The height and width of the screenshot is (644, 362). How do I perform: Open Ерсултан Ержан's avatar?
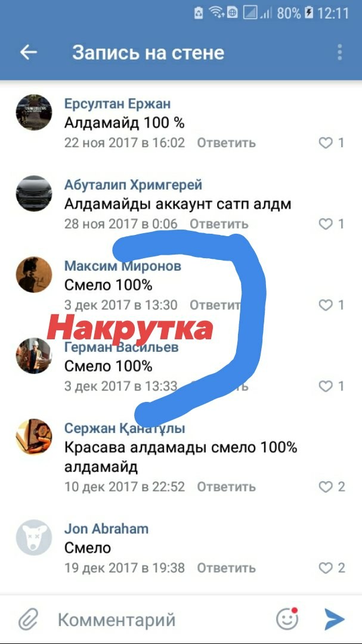click(33, 112)
